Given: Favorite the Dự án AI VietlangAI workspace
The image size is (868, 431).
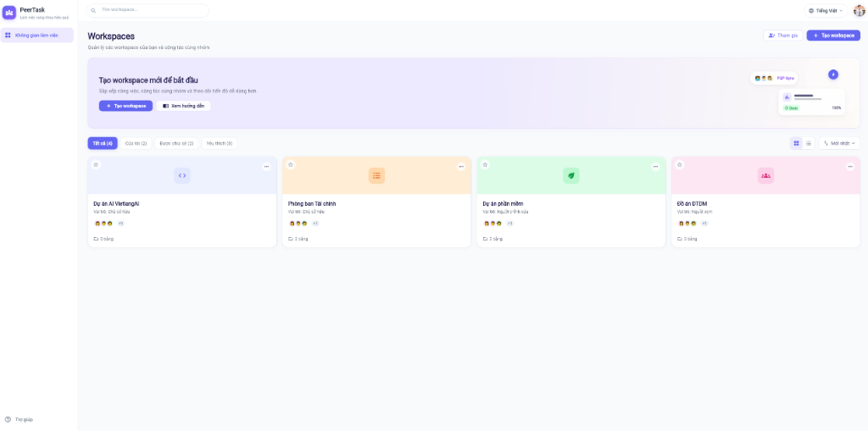Looking at the screenshot, I should pyautogui.click(x=96, y=164).
